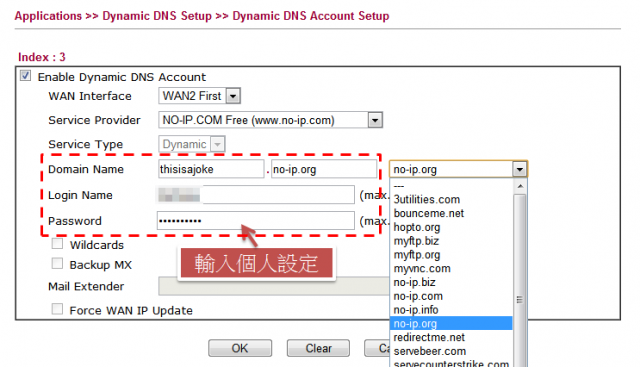
Task: Enable the Wildcards checkbox
Action: tap(57, 244)
